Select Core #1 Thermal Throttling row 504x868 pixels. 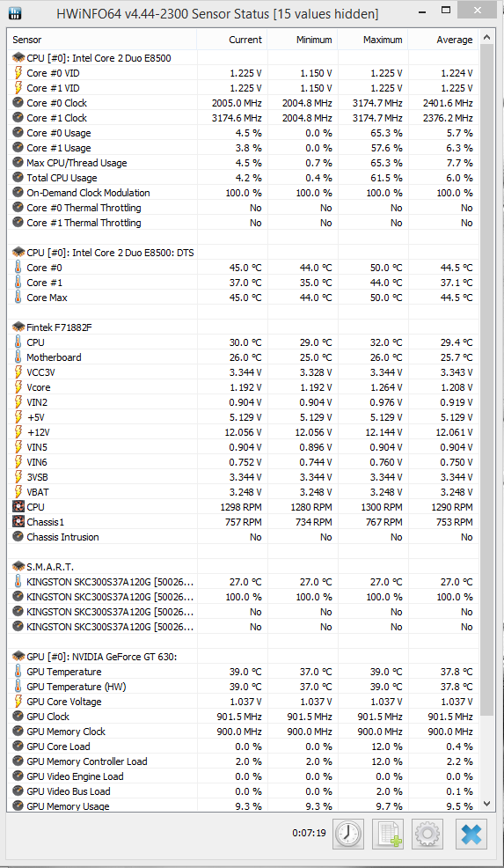tap(244, 223)
